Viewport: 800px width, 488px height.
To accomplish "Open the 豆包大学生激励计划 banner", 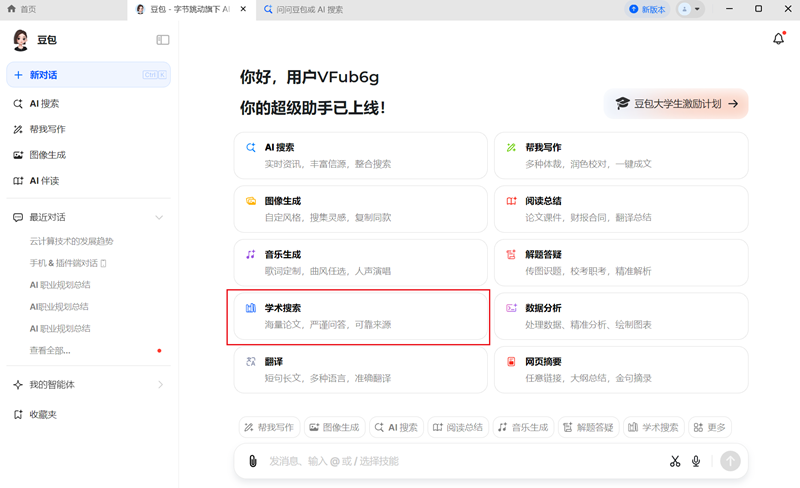I will 676,104.
